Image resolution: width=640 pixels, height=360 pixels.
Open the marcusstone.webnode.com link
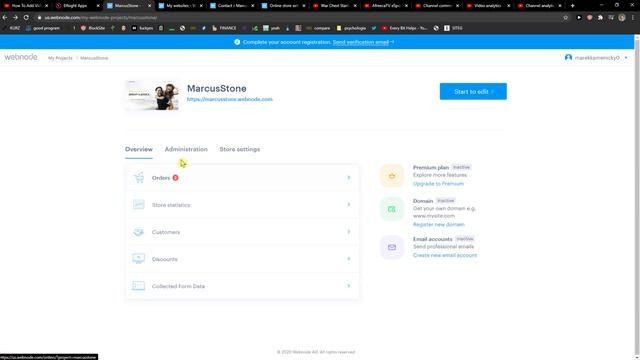[229, 99]
